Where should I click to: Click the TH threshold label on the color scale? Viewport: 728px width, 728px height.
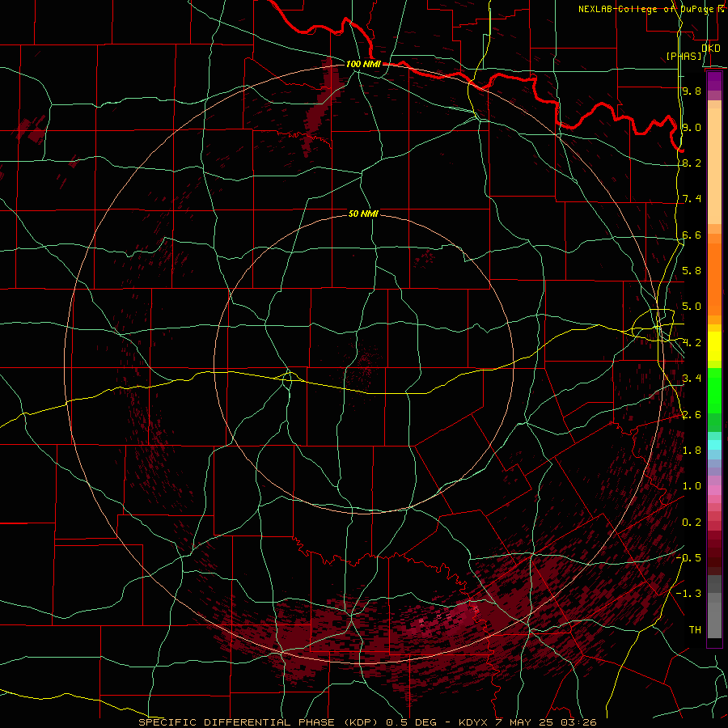coord(695,629)
